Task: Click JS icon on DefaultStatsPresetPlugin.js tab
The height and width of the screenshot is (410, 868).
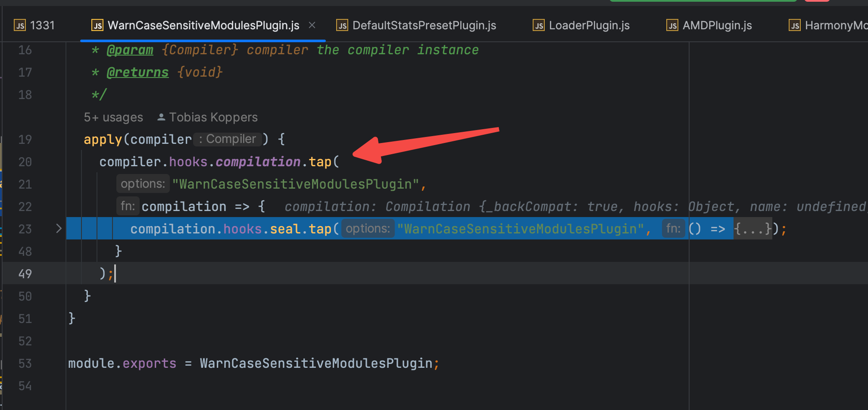Action: click(342, 26)
